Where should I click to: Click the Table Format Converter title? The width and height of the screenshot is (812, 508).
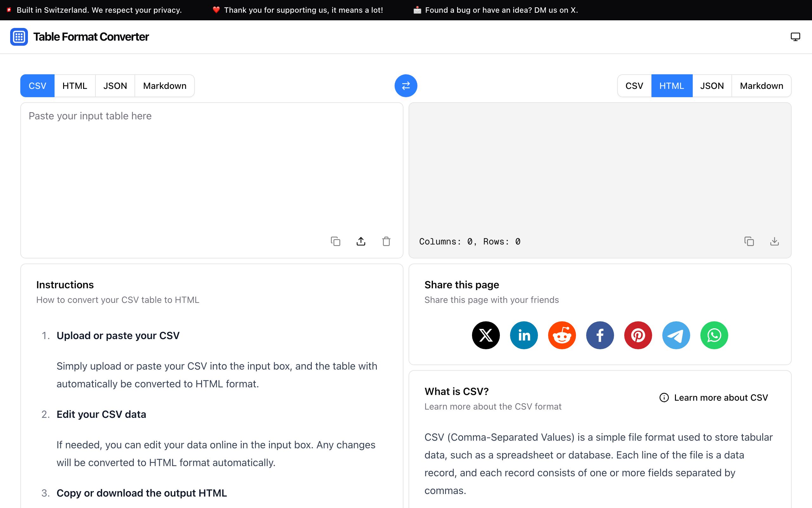pos(91,37)
